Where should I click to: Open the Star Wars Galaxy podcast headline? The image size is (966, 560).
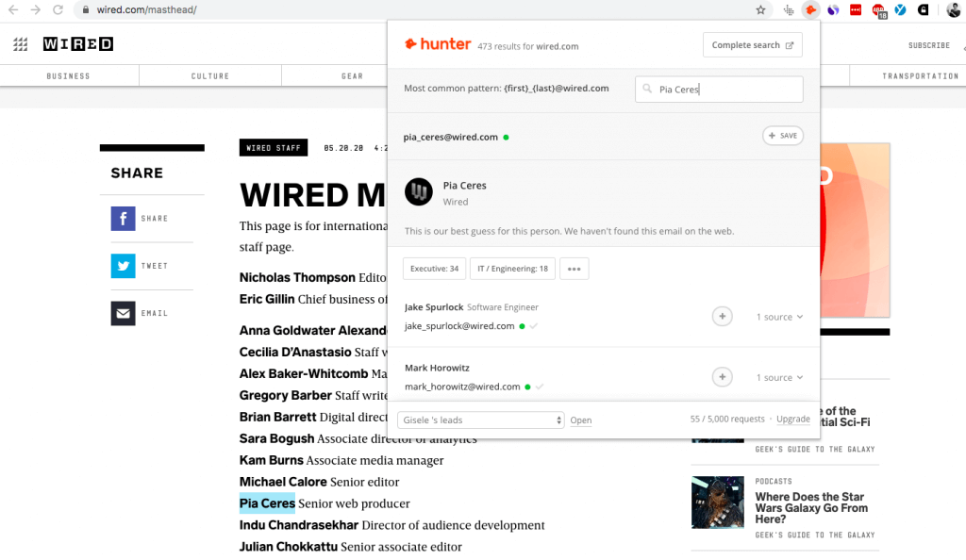(x=811, y=508)
